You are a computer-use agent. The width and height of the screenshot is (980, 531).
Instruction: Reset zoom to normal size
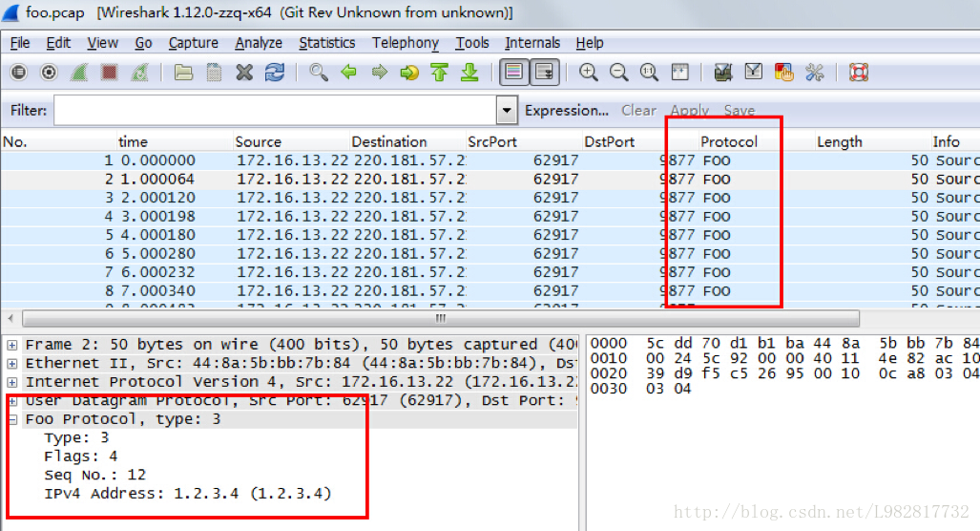649,73
